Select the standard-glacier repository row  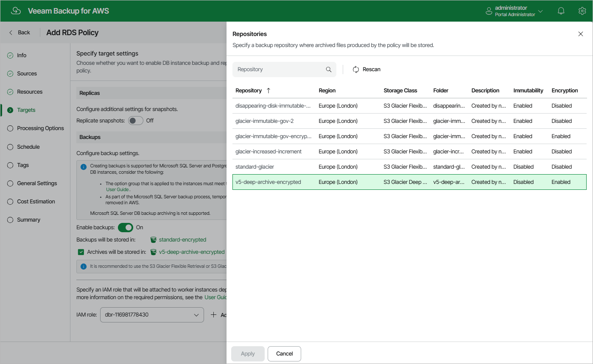(409, 167)
